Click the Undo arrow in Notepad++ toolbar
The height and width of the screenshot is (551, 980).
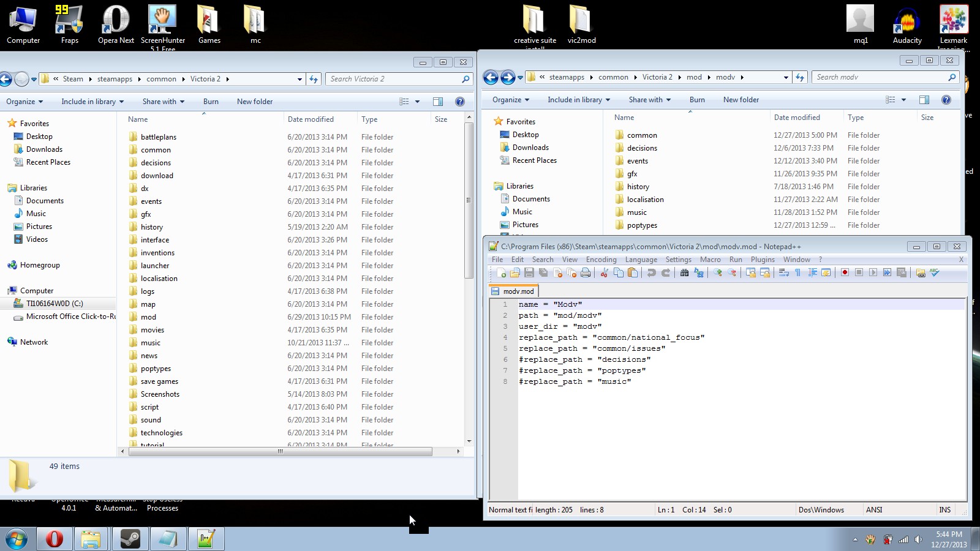tap(652, 273)
